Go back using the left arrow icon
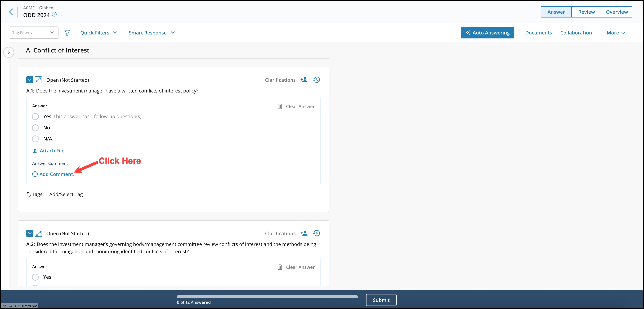 pos(11,12)
